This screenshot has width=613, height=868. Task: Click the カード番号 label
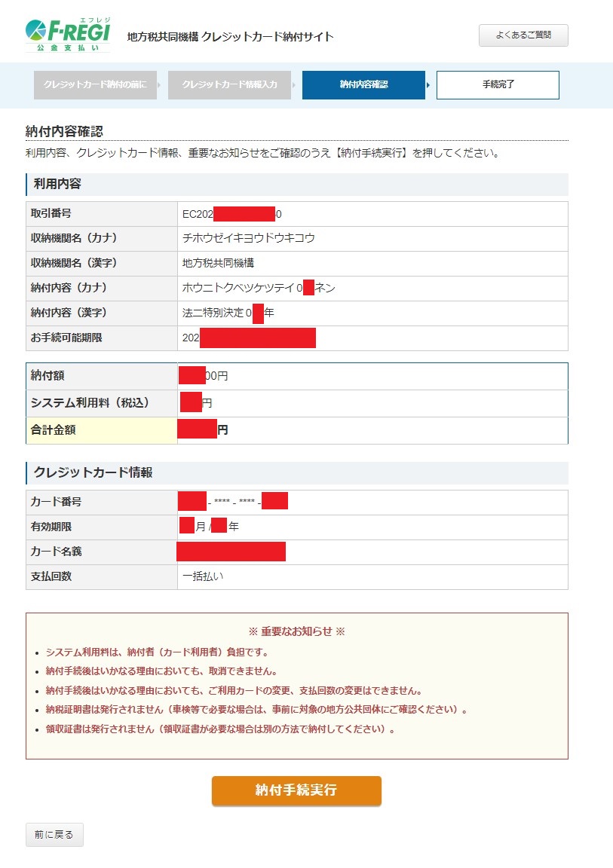pos(56,502)
